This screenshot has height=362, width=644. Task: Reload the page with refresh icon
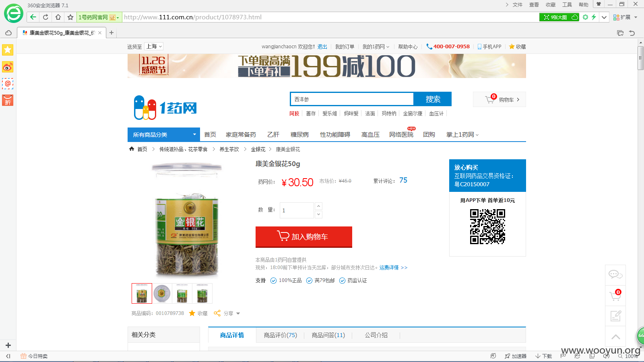point(45,17)
